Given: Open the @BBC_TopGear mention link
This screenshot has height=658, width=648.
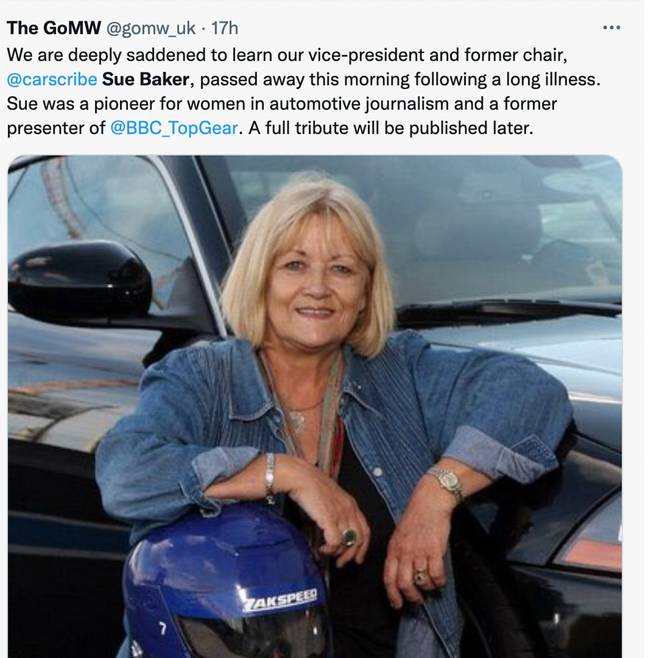Looking at the screenshot, I should pos(174,128).
